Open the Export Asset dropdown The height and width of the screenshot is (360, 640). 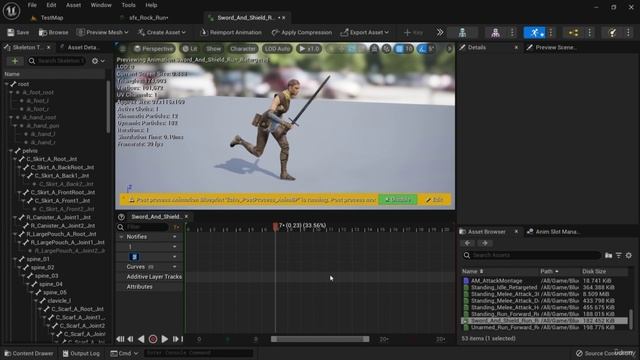coord(364,32)
